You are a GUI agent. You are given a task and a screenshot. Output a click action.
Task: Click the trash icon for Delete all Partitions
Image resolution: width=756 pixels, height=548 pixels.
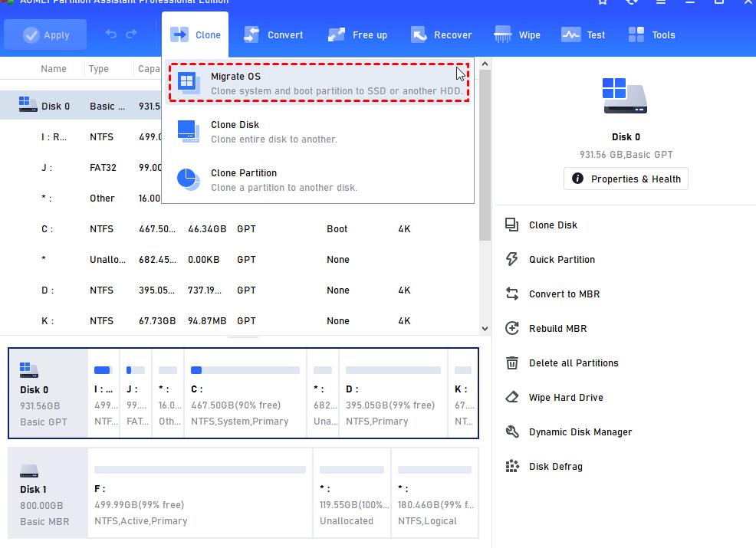pyautogui.click(x=511, y=363)
